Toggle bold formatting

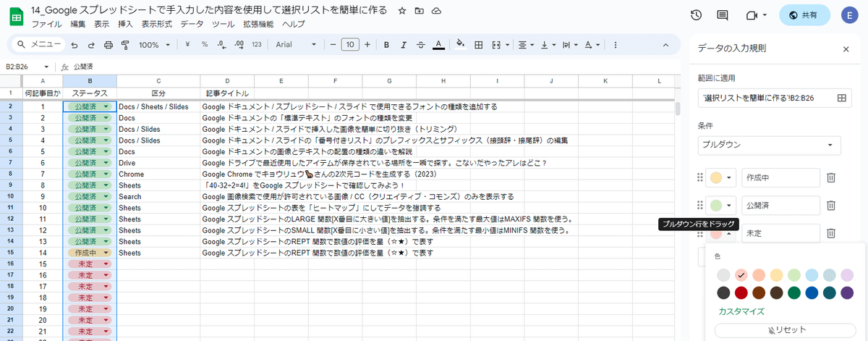(386, 45)
